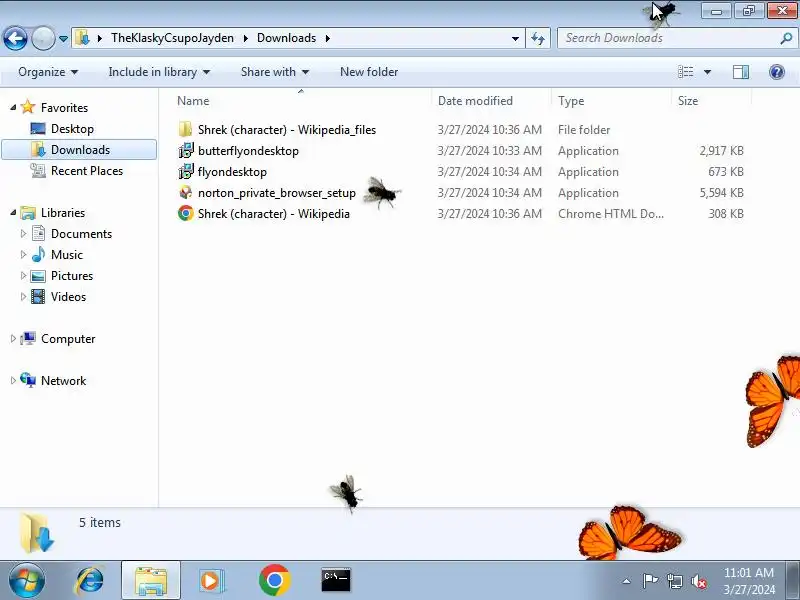
Task: Launch Internet Explorer from taskbar
Action: tap(90, 580)
